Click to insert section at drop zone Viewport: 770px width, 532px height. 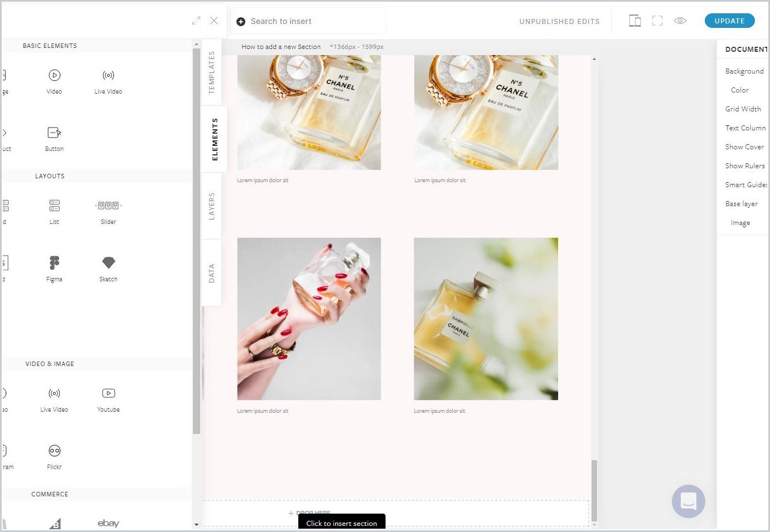click(396, 513)
